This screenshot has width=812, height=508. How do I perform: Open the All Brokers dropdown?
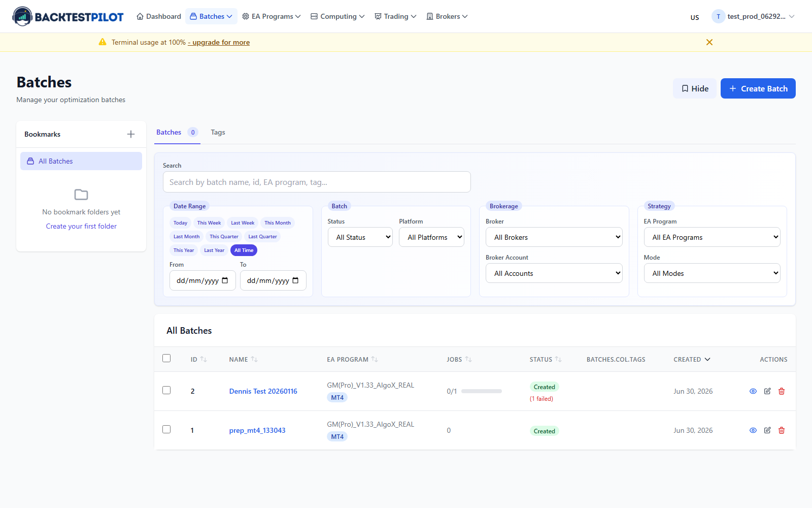[554, 237]
